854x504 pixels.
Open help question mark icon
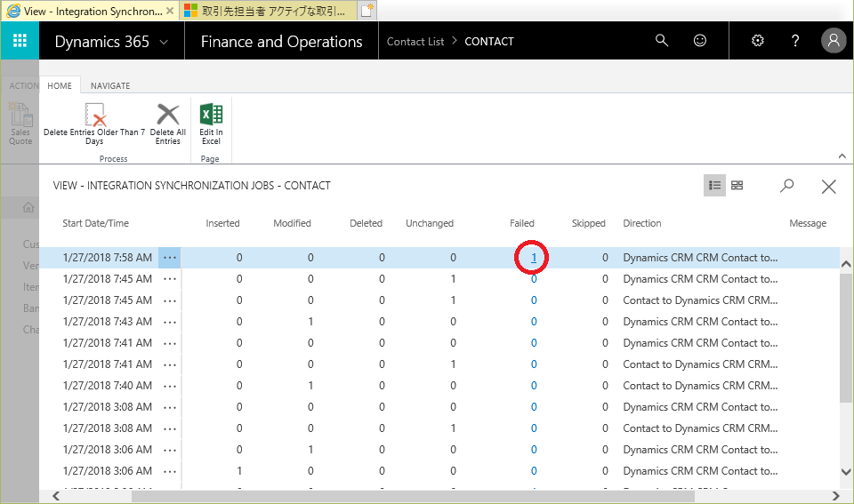tap(795, 40)
